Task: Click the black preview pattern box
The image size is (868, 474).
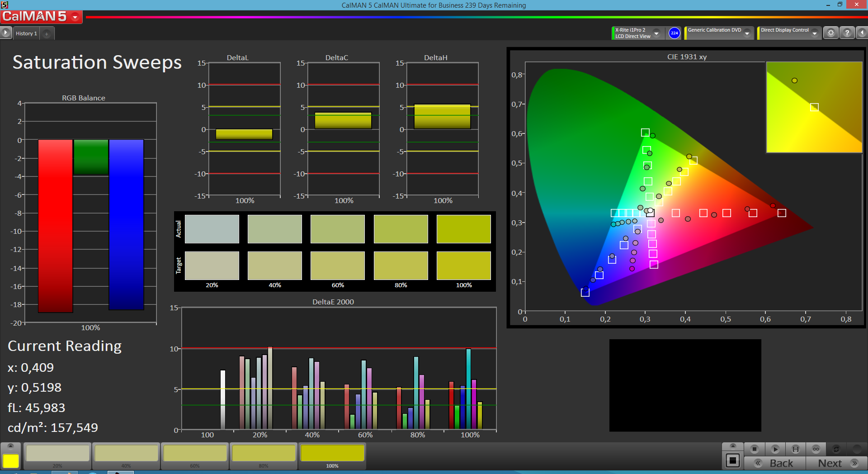Action: pos(685,385)
